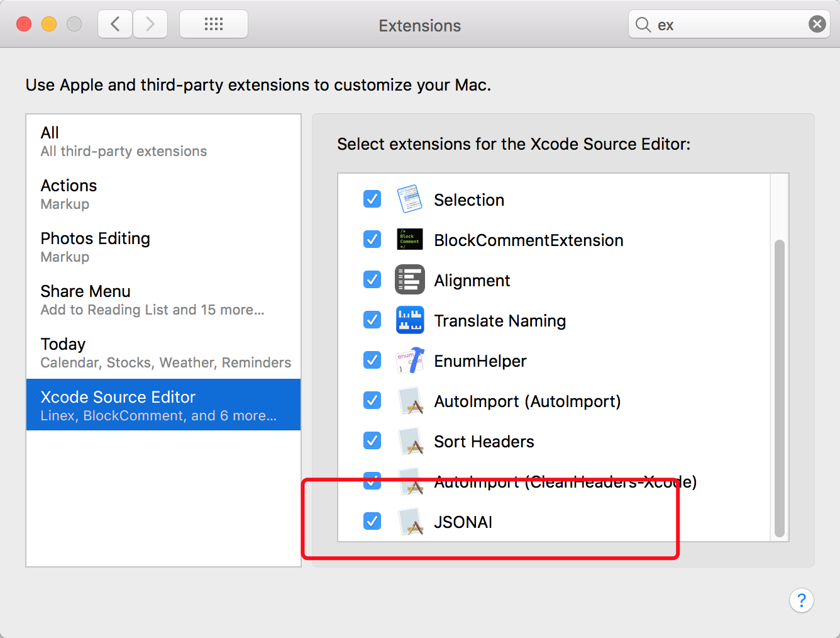
Task: Click the extensions list vertical scrollbar
Action: point(780,388)
